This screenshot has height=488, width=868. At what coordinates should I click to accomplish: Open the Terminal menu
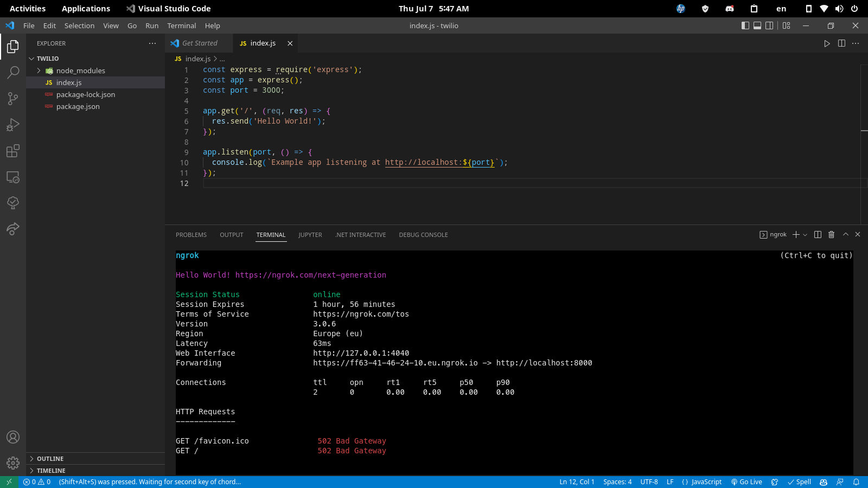coord(181,25)
